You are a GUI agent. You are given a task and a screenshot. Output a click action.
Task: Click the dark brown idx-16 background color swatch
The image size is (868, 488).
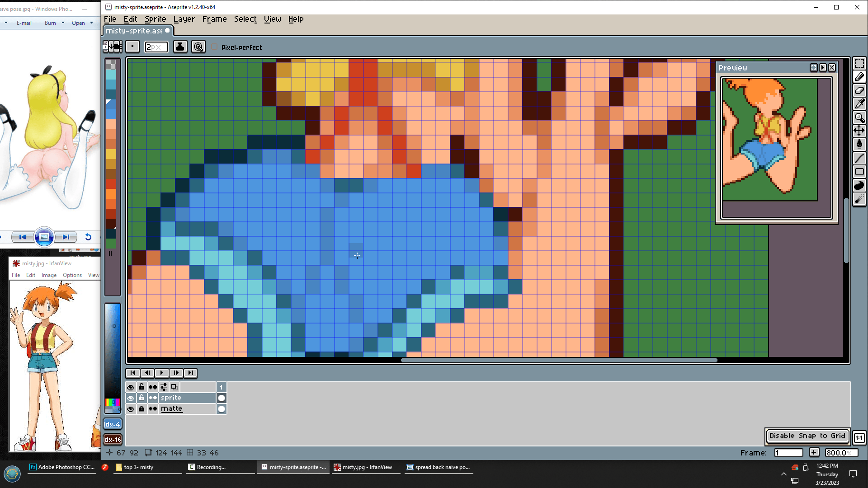coord(112,439)
